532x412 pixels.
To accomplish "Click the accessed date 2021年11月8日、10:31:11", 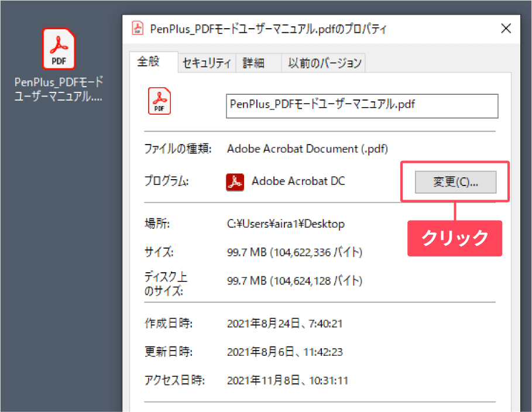I will [287, 380].
